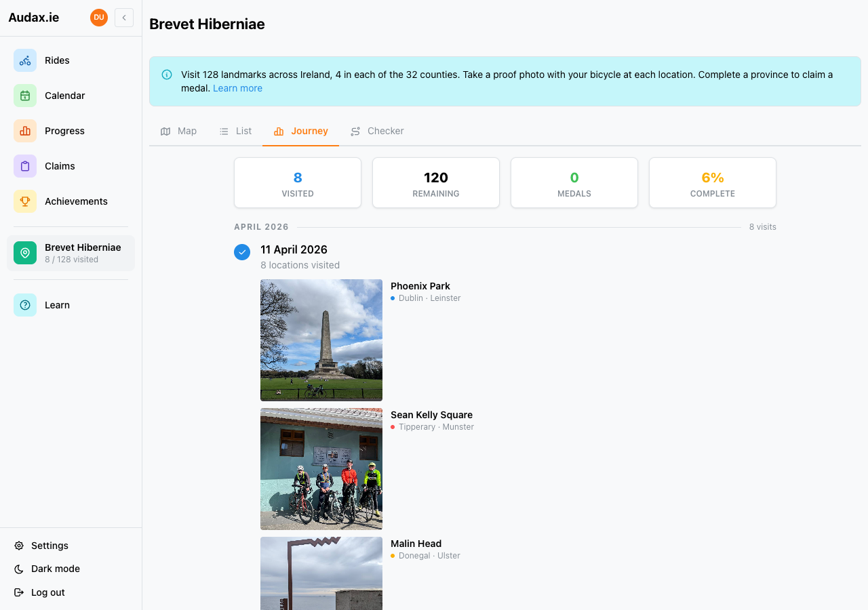Click the Medals stat card

574,183
